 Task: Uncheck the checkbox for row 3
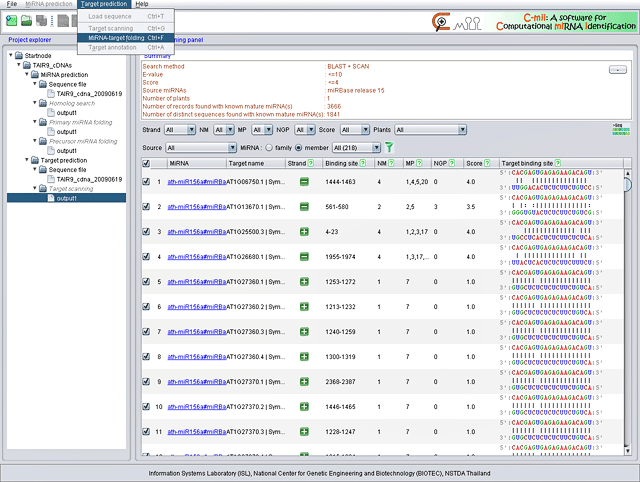pyautogui.click(x=146, y=231)
